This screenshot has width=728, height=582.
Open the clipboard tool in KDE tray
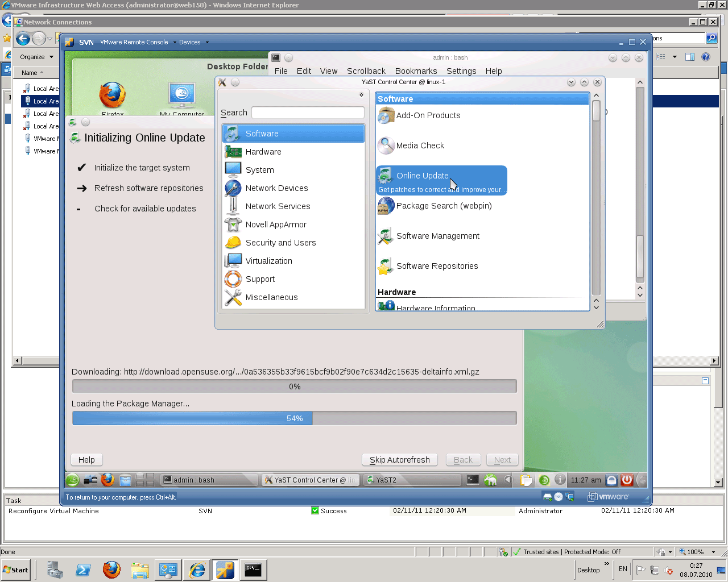527,480
